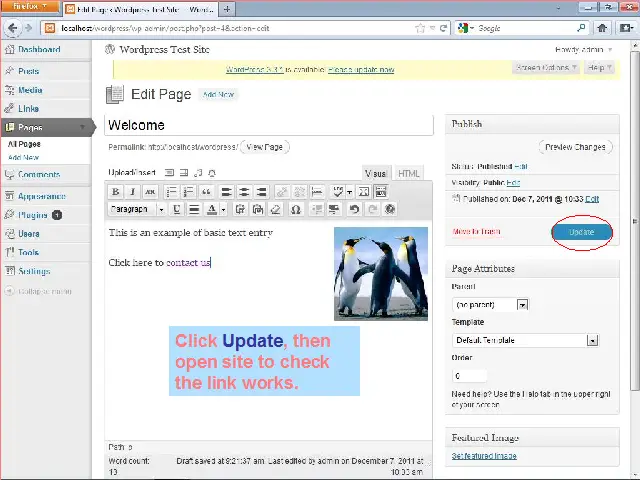Toggle bold formatting in the editor
This screenshot has height=480, width=640.
(x=116, y=192)
